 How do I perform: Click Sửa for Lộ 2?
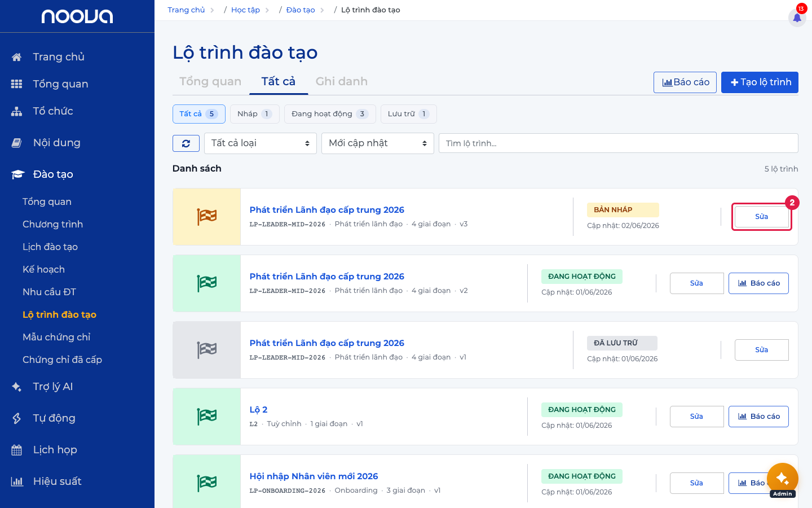click(697, 417)
